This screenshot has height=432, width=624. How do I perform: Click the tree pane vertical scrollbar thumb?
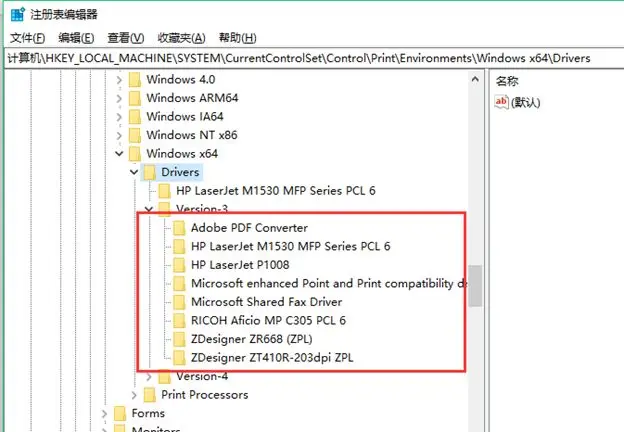477,285
